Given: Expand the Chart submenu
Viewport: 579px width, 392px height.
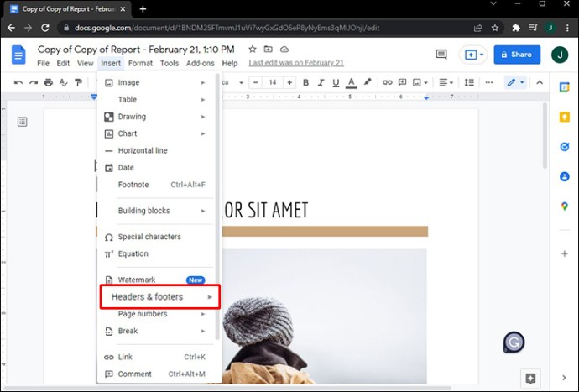Looking at the screenshot, I should [155, 133].
